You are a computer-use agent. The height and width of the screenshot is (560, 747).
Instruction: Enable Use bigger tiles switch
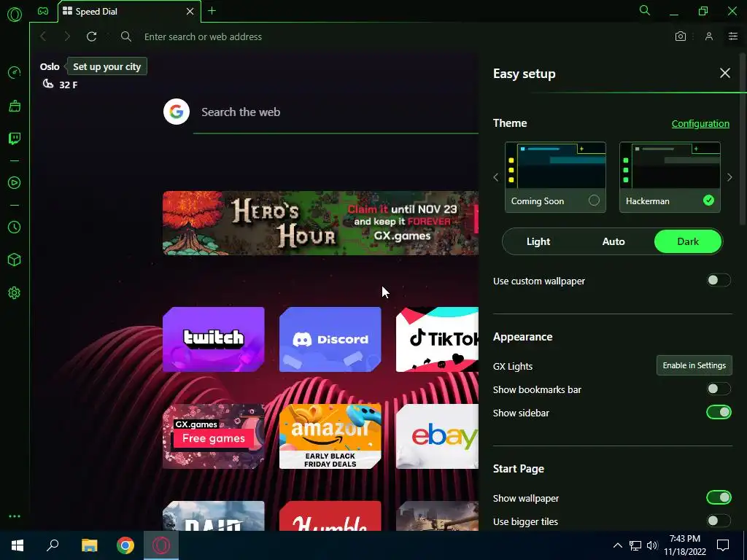[x=719, y=521]
